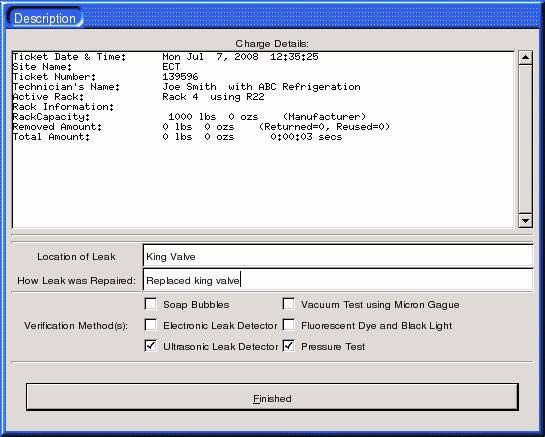Click the RackCapacity 1000 lbs line
The image size is (545, 437).
[189, 117]
